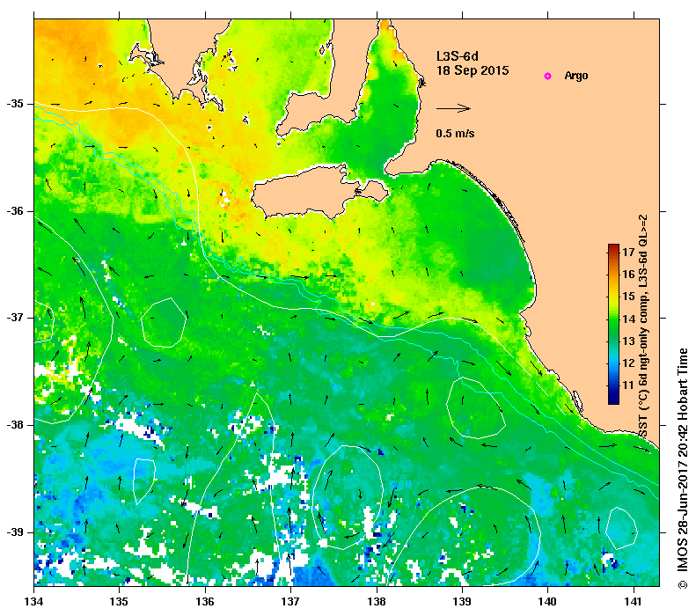This screenshot has width=696, height=616.
Task: Click the 'L3S-6d' product label
Action: click(458, 56)
